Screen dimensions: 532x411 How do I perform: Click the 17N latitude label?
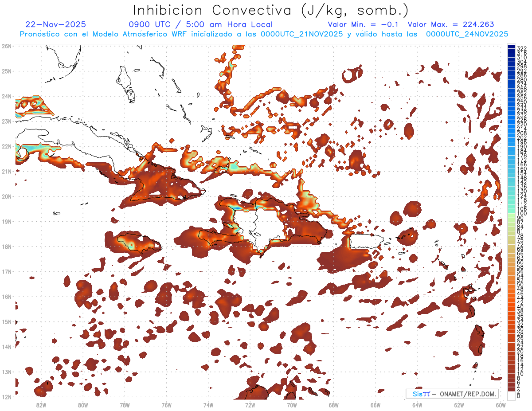tap(6, 271)
